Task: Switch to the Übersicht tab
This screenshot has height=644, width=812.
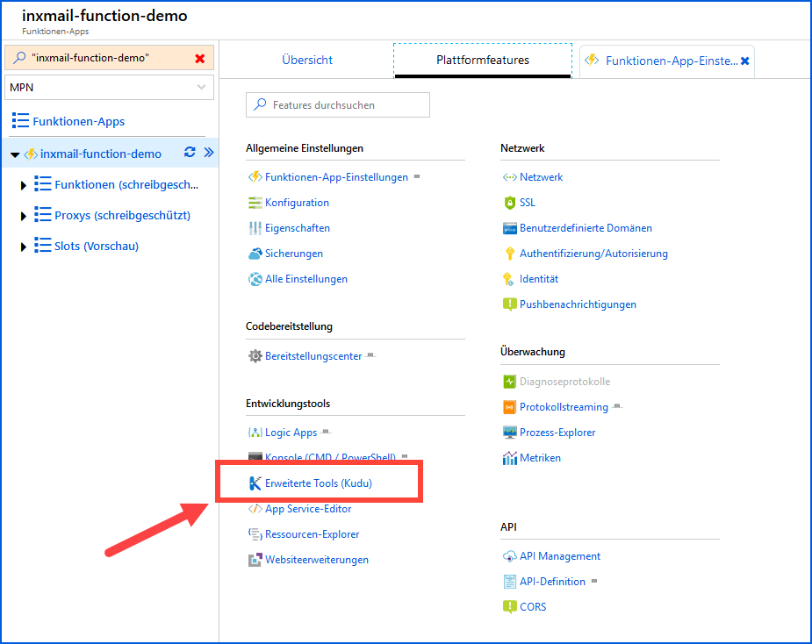Action: 307,60
